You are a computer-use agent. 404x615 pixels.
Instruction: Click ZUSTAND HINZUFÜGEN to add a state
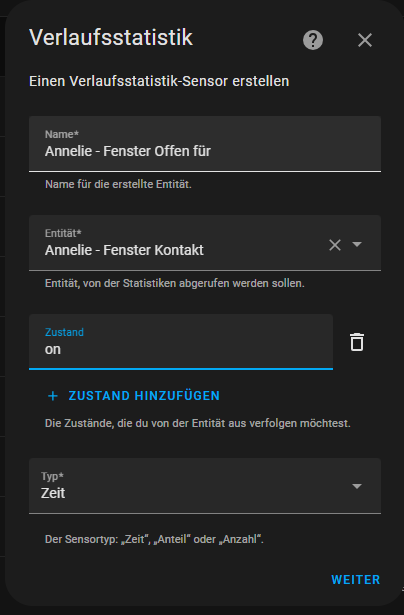tap(144, 396)
